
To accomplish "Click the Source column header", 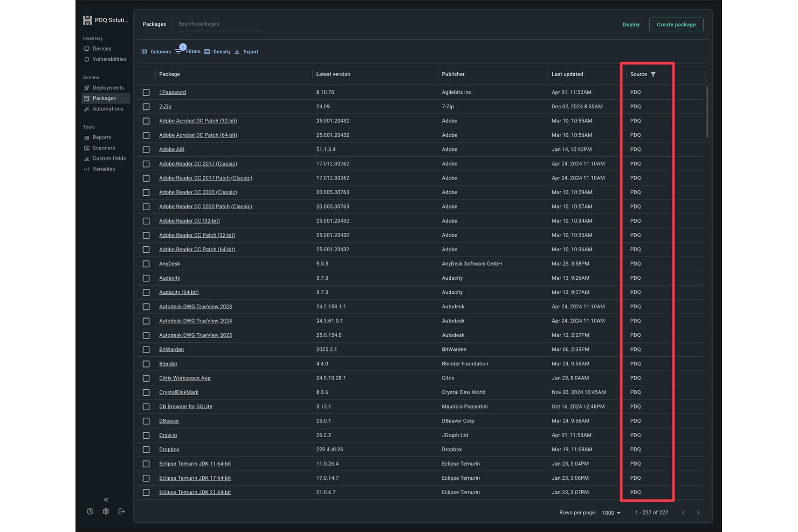I will click(x=638, y=74).
